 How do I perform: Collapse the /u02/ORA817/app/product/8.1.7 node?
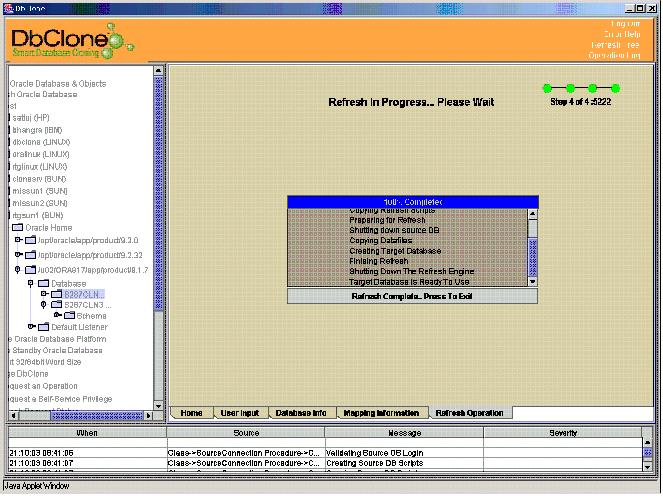point(17,270)
